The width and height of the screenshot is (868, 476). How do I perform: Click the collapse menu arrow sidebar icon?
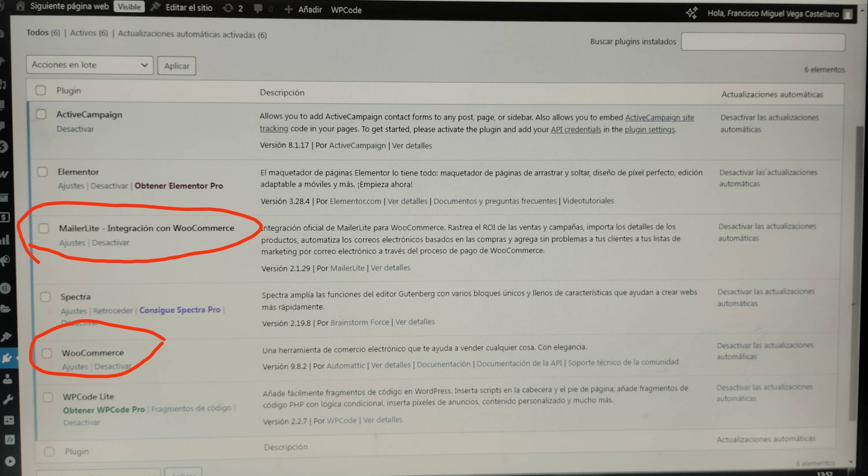10,461
